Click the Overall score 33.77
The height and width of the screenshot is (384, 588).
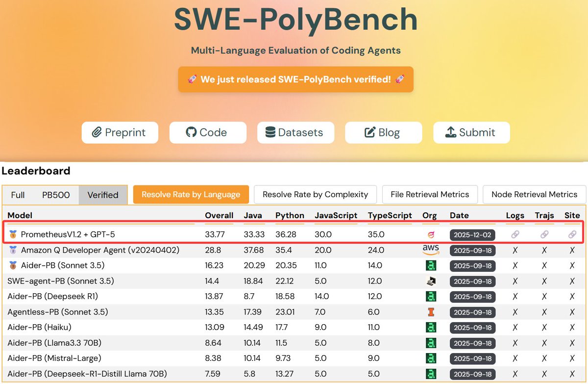(x=214, y=235)
